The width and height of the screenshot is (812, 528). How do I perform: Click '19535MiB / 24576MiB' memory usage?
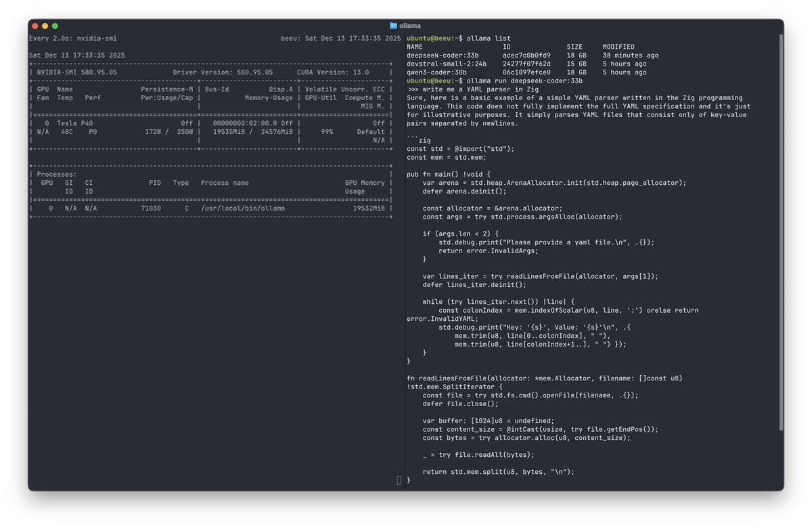point(253,132)
